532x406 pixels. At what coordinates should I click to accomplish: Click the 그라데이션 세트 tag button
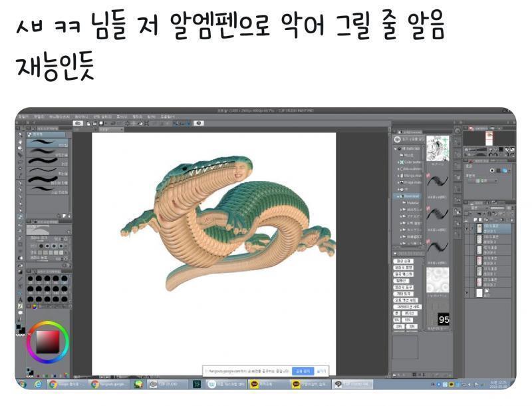pyautogui.click(x=408, y=307)
